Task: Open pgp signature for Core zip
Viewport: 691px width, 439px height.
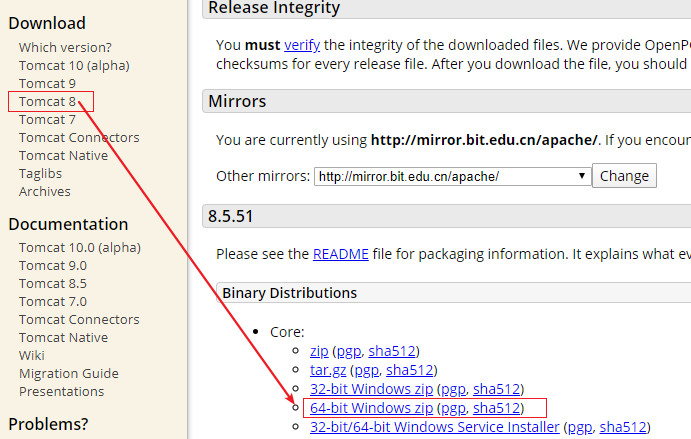Action: [x=349, y=352]
